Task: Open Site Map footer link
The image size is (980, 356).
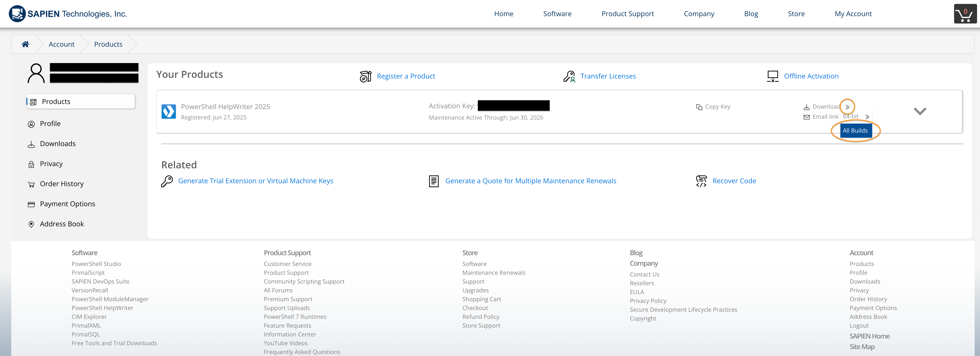Action: [862, 347]
